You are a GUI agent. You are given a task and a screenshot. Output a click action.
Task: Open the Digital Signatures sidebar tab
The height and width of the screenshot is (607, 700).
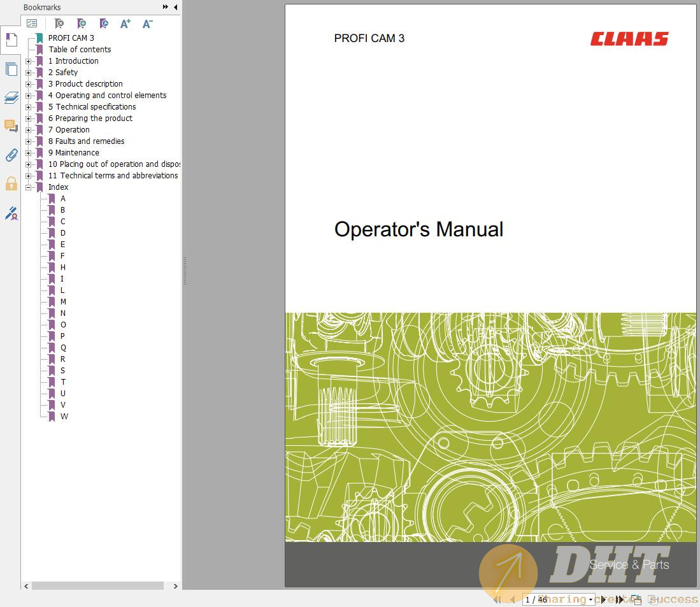click(11, 213)
